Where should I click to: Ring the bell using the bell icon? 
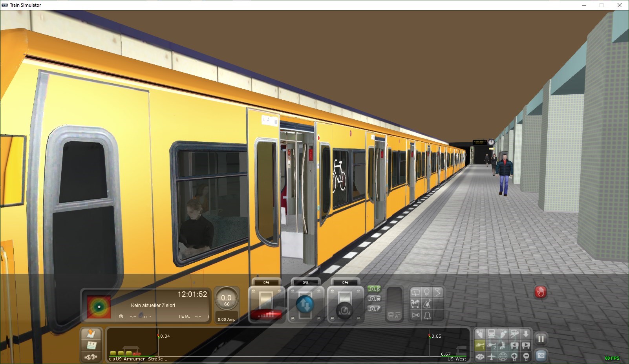tap(427, 315)
